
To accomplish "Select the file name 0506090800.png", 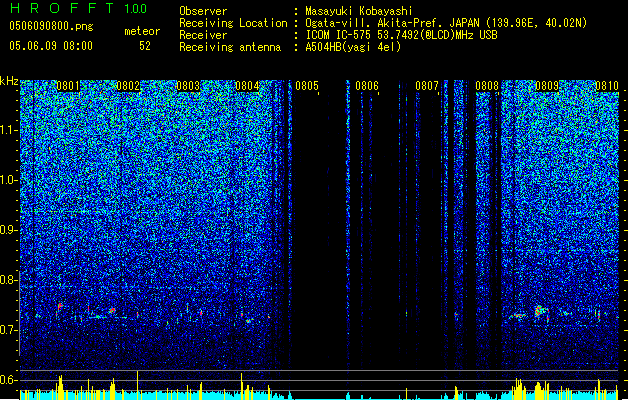I will coord(51,26).
